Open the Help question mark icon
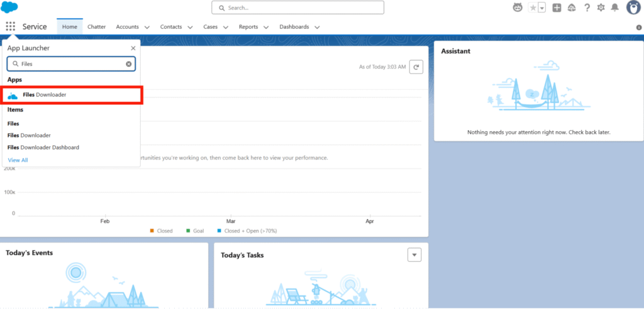This screenshot has width=644, height=311. click(x=587, y=8)
